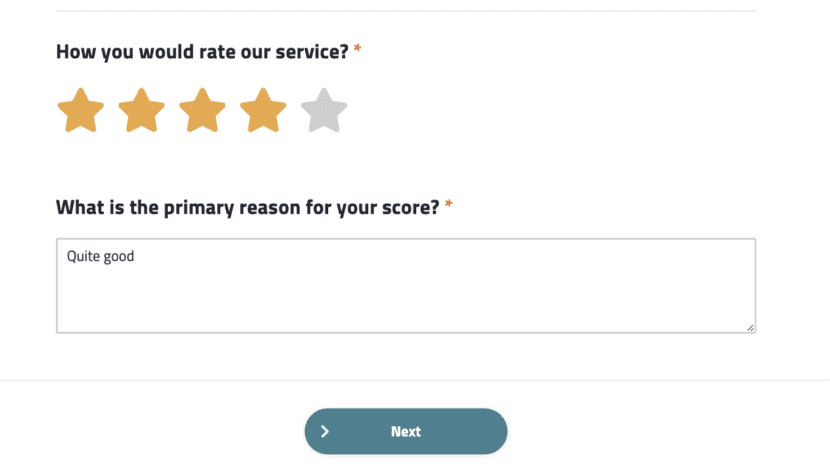
Task: Choose the fourth gold star
Action: tap(263, 111)
